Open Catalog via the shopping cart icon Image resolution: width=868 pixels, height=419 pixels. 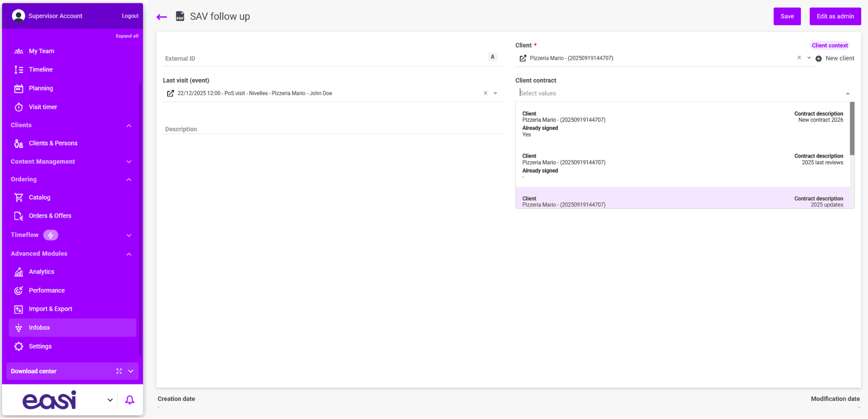(19, 197)
